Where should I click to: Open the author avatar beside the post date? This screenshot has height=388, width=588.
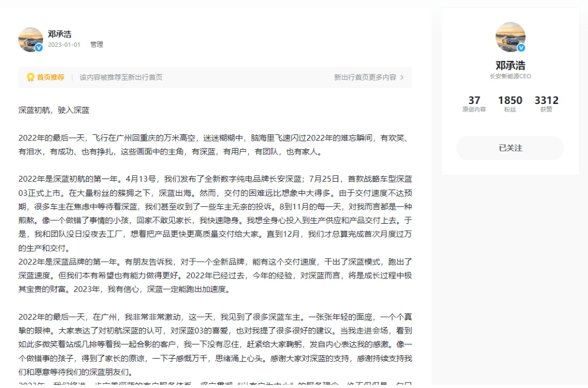tap(30, 39)
